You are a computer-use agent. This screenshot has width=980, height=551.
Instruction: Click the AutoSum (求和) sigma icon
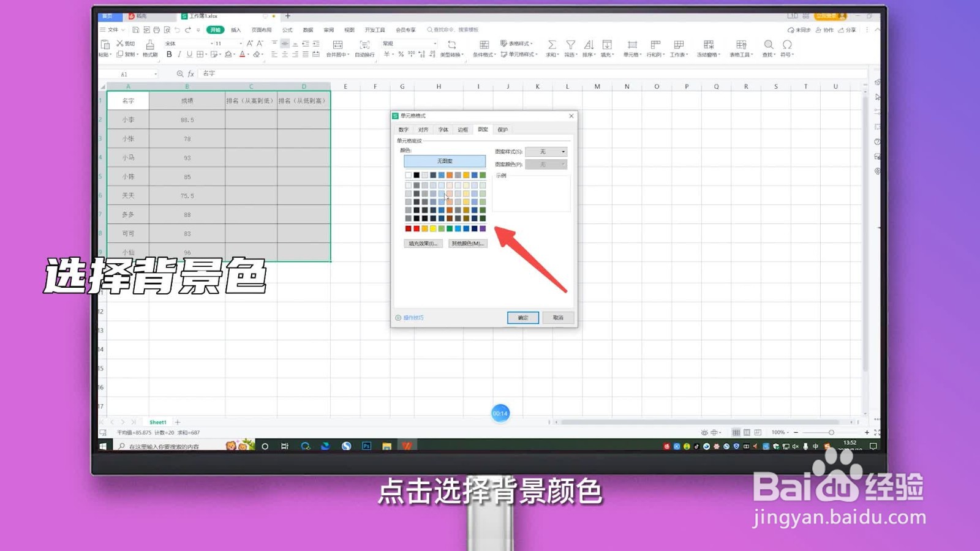click(552, 45)
